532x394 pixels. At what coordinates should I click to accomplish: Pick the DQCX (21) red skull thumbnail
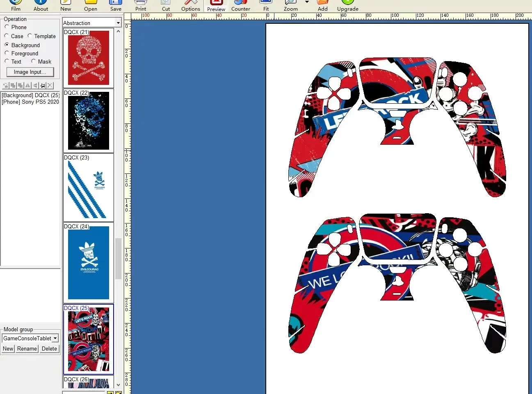click(x=89, y=58)
